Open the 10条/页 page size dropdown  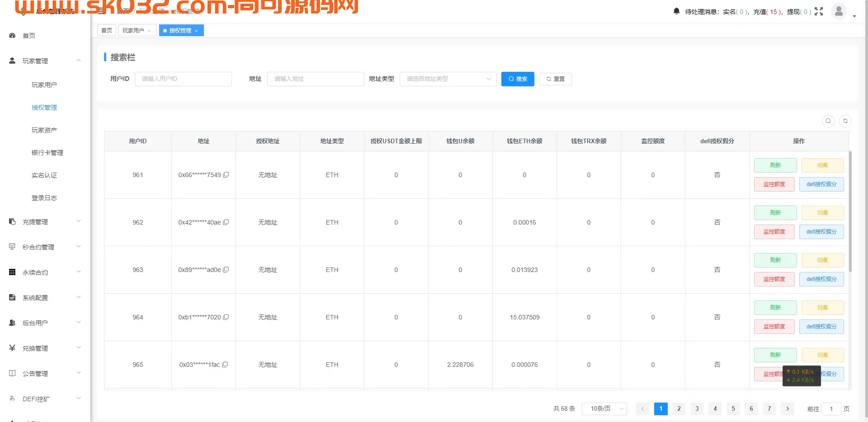tap(604, 408)
